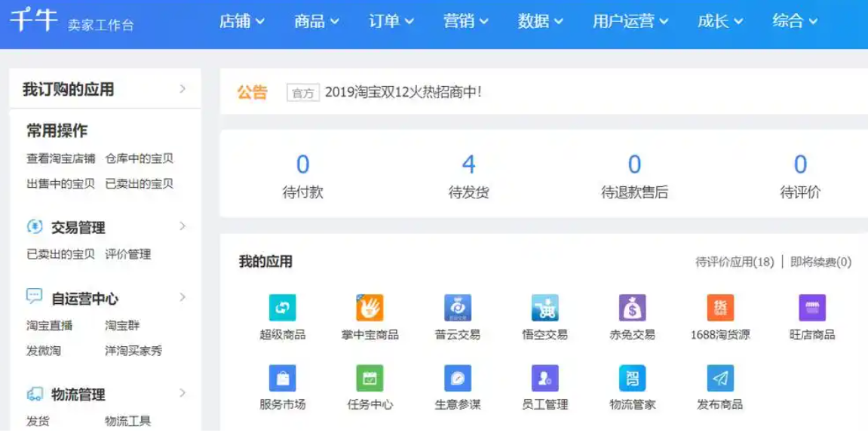
Task: Expand the 物流管理 section chevron
Action: (182, 393)
